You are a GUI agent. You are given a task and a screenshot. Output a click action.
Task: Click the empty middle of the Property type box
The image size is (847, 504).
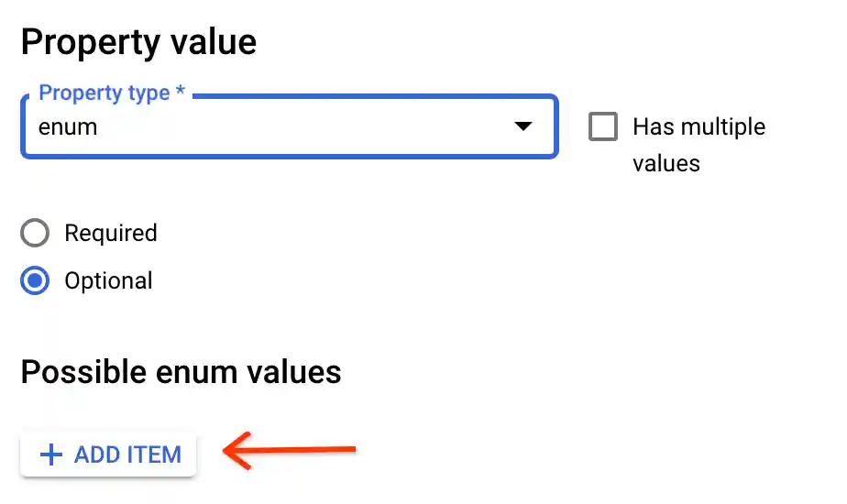(x=302, y=127)
